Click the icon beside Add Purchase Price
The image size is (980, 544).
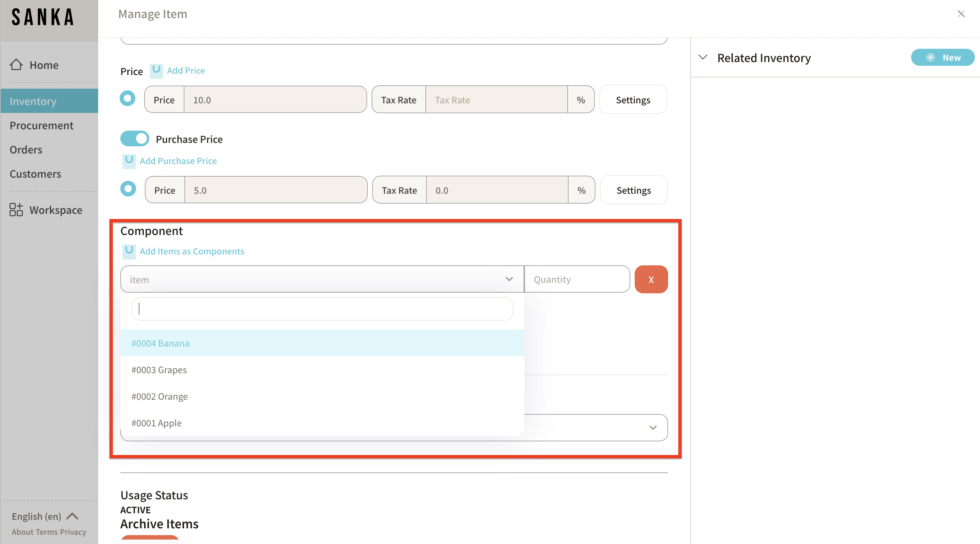click(x=129, y=161)
